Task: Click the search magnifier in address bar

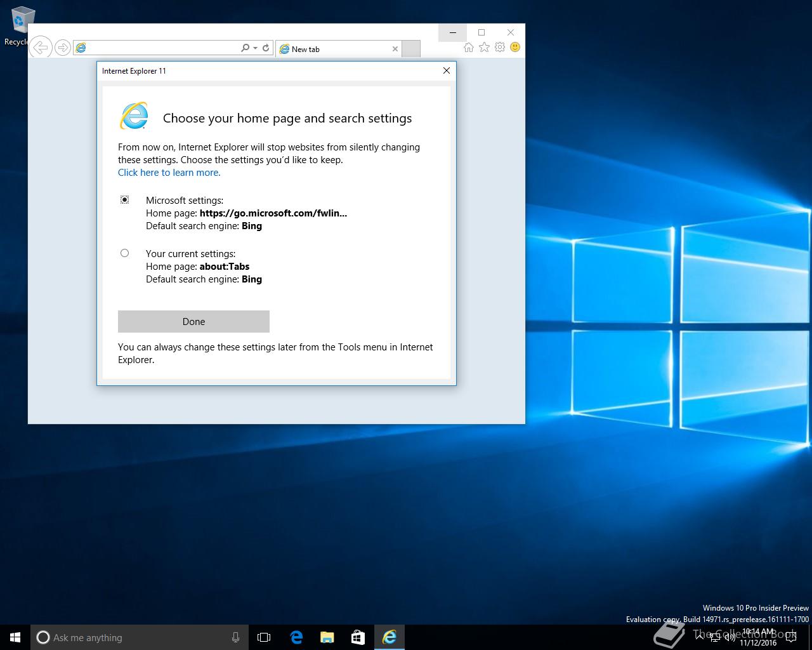Action: coord(245,48)
